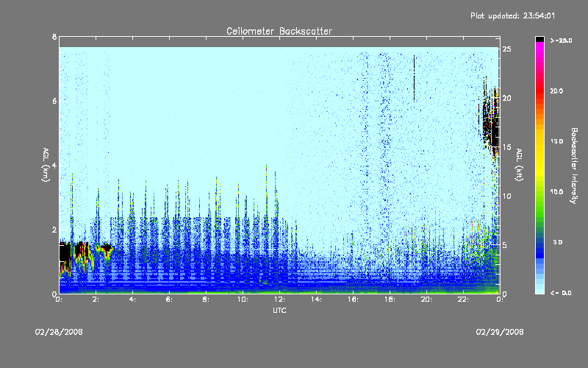The width and height of the screenshot is (588, 368).
Task: Click the "AGL (kft)" axis label
Action: click(x=519, y=165)
